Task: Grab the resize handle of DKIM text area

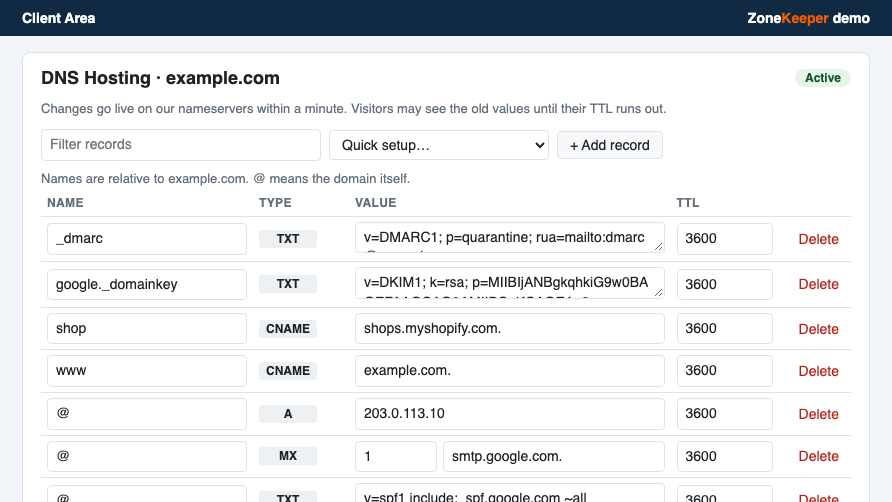Action: pos(658,293)
